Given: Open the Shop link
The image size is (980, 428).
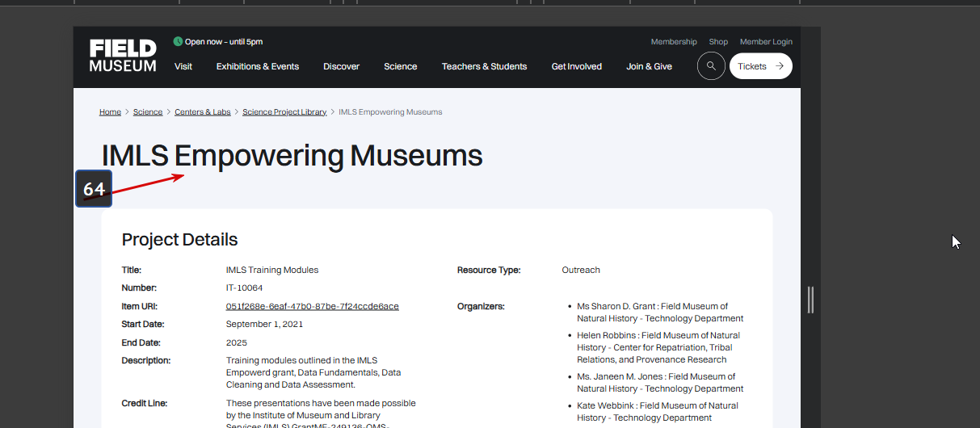Looking at the screenshot, I should click(x=718, y=42).
